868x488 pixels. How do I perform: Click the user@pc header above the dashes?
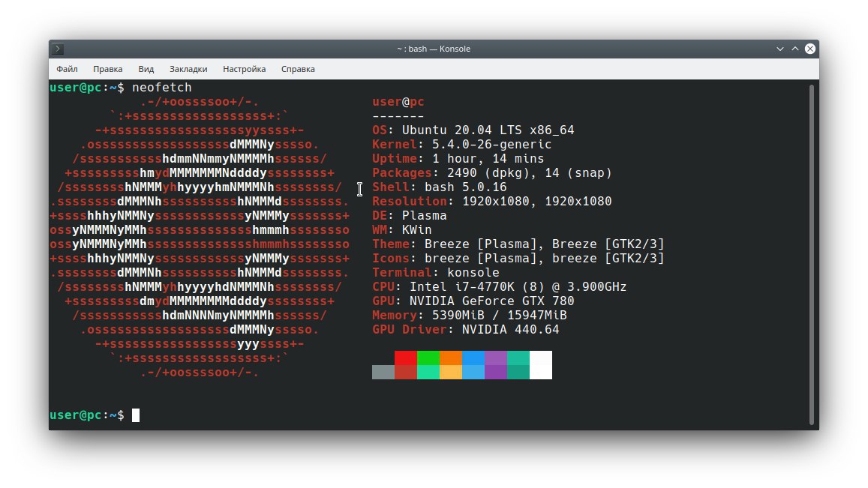398,102
